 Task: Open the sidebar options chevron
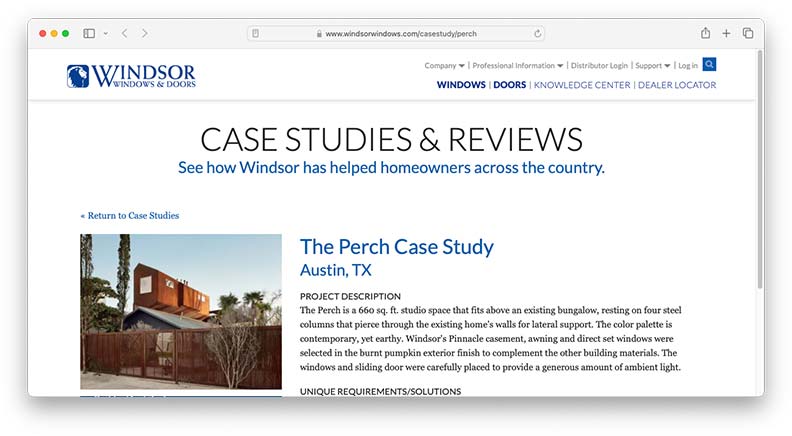pyautogui.click(x=106, y=33)
